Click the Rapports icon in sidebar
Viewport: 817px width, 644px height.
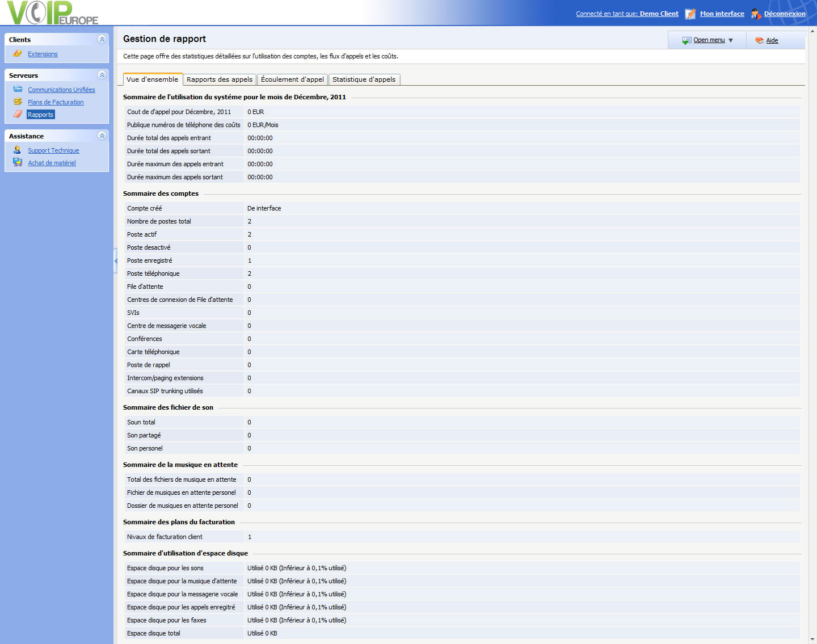[18, 115]
